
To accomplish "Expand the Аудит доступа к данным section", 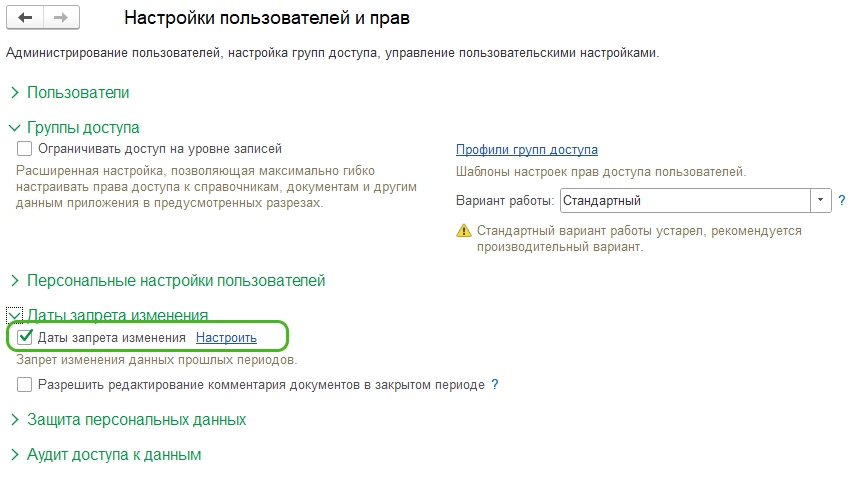I will (x=15, y=454).
